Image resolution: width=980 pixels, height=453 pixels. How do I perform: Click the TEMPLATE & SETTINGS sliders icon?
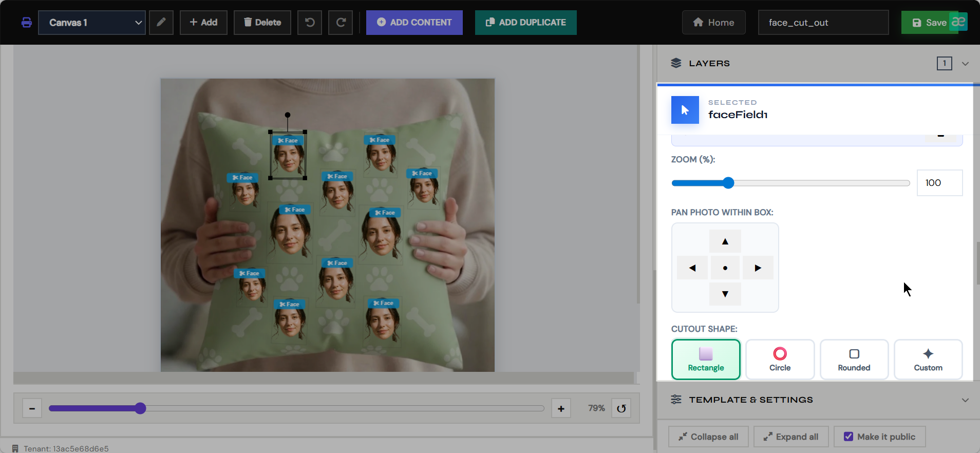pos(676,400)
